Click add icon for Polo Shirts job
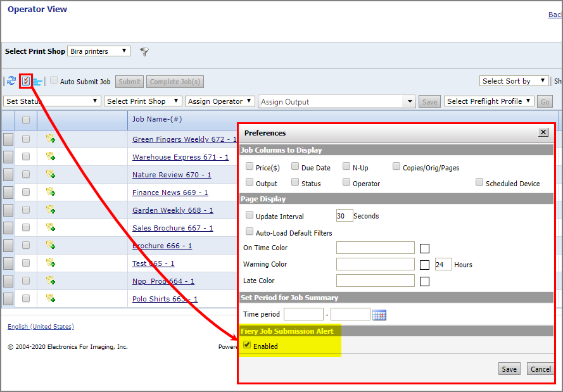563x392 pixels. (51, 298)
